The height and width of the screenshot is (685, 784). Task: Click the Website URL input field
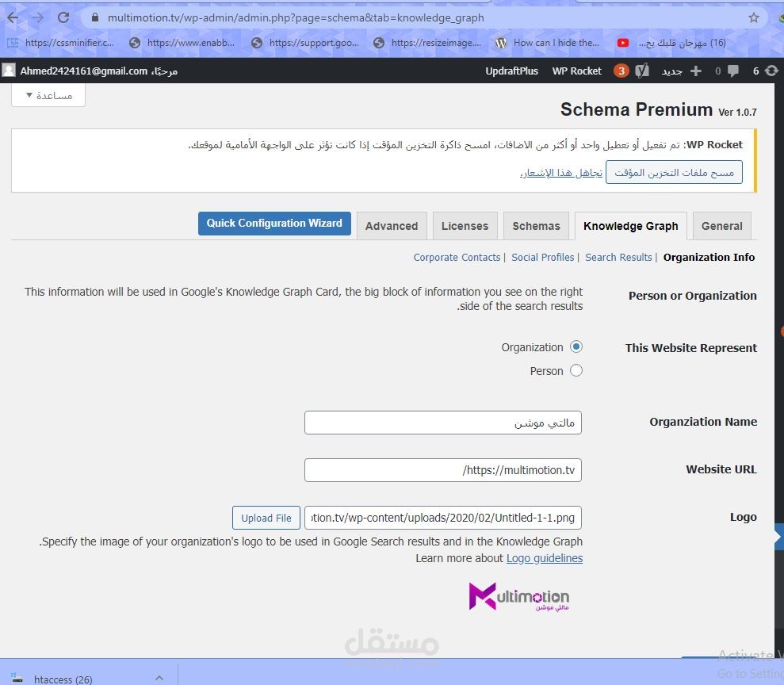[442, 470]
